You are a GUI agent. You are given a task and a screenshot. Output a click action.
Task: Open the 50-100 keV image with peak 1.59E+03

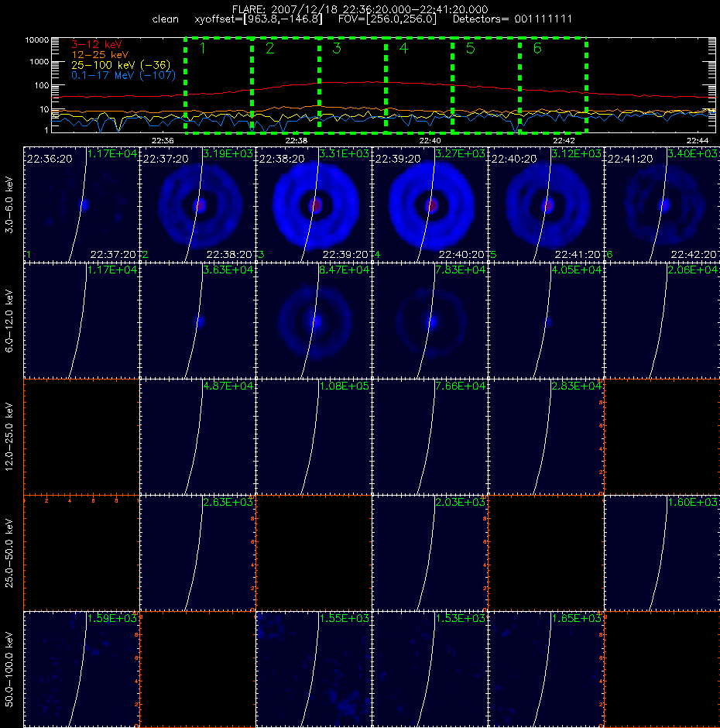click(82, 669)
